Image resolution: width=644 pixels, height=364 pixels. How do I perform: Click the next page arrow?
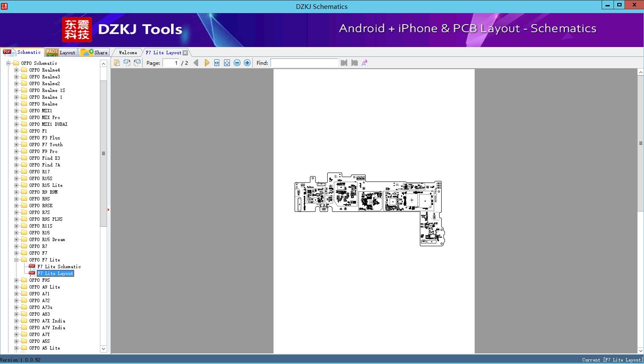(207, 63)
